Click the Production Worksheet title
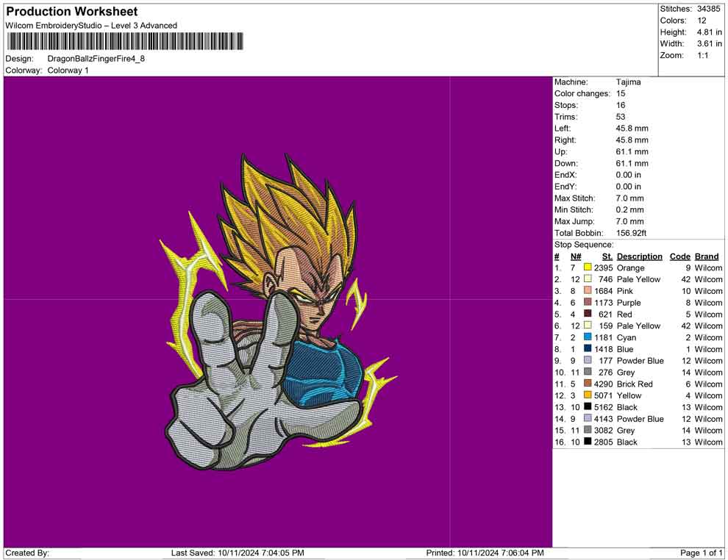The width and height of the screenshot is (728, 560). click(x=71, y=12)
